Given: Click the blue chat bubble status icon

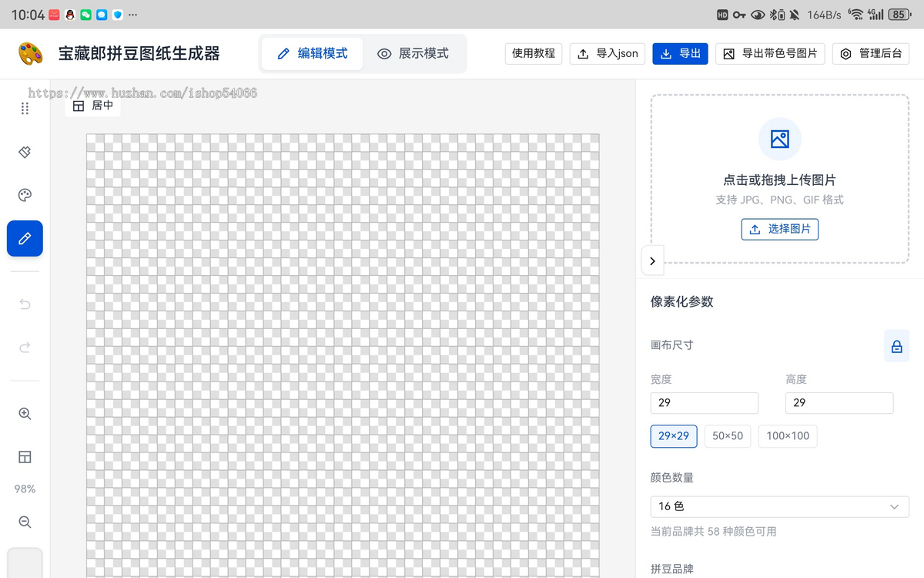Looking at the screenshot, I should pos(102,15).
